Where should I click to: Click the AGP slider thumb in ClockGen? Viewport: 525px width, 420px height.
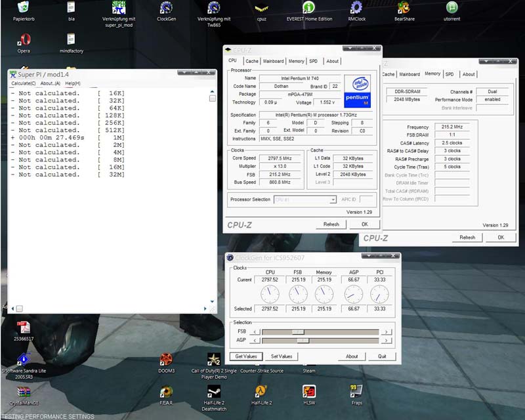click(303, 341)
